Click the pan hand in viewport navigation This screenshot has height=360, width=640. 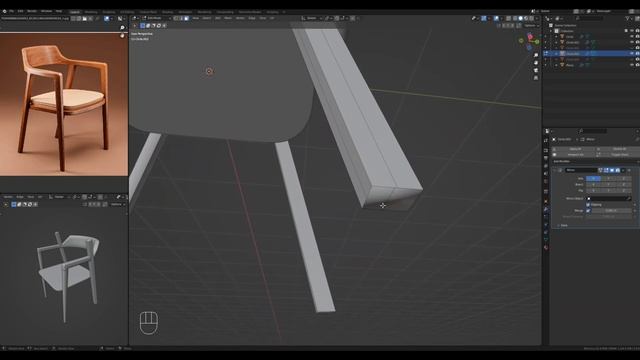pos(536,62)
